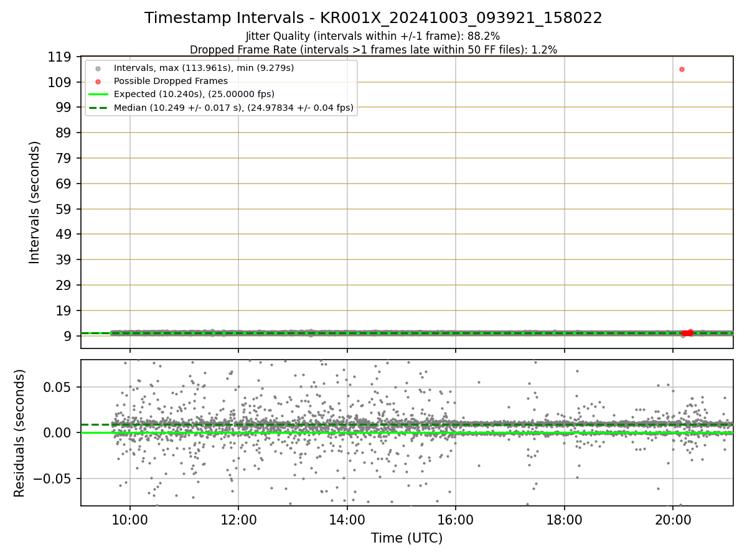
Task: Click the plot title KR001X_20241003_093921_158022
Action: click(374, 18)
